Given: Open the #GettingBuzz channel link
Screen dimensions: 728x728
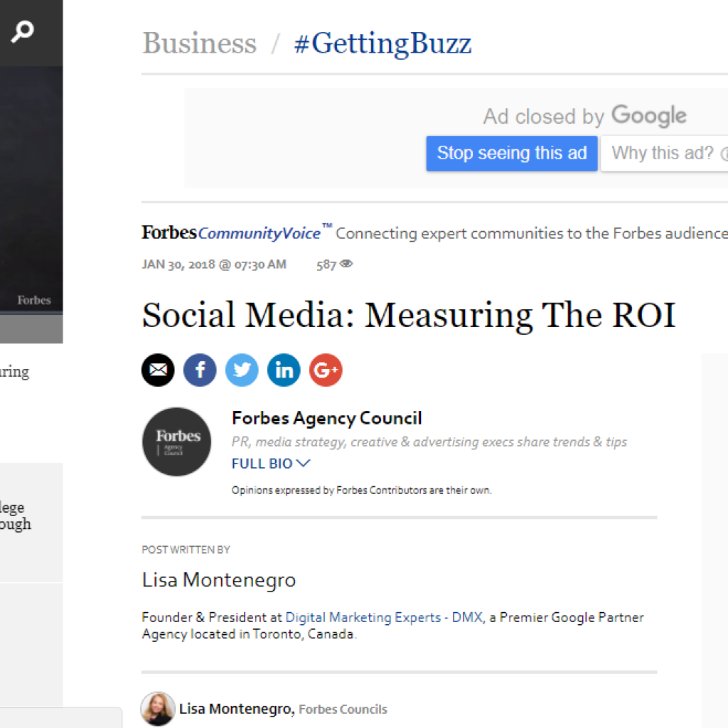Looking at the screenshot, I should [383, 43].
